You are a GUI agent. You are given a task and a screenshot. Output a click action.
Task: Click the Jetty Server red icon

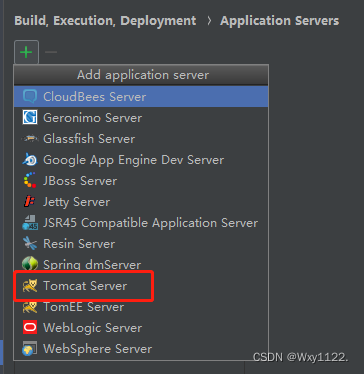(30, 202)
